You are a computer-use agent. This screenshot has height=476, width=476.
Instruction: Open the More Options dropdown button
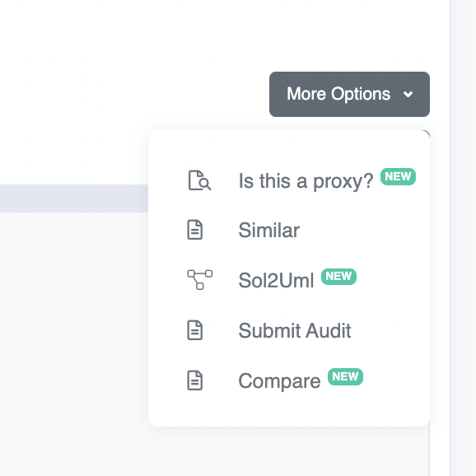click(x=349, y=94)
